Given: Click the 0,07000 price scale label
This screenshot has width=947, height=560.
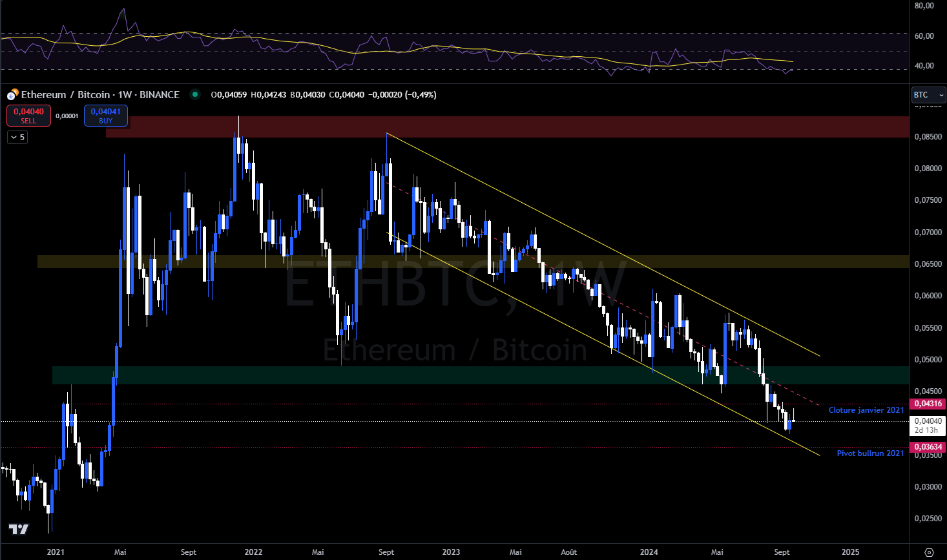Looking at the screenshot, I should 928,233.
